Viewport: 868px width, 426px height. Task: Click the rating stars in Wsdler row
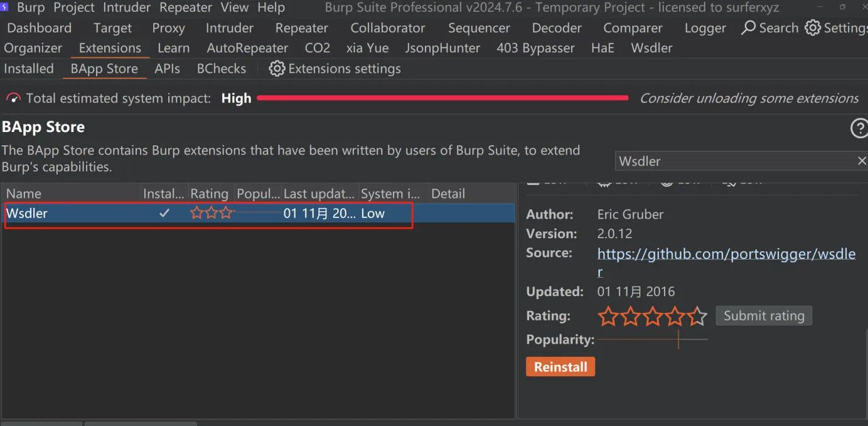coord(212,214)
